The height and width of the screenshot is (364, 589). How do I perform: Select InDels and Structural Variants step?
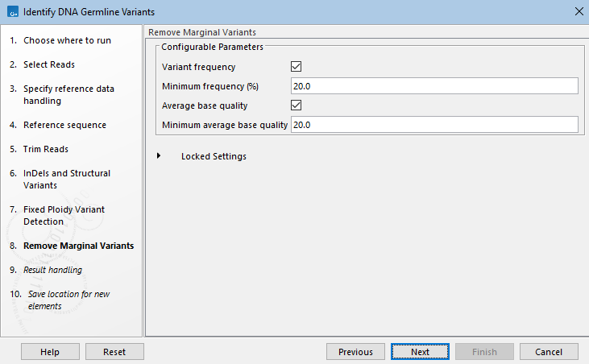coord(67,179)
